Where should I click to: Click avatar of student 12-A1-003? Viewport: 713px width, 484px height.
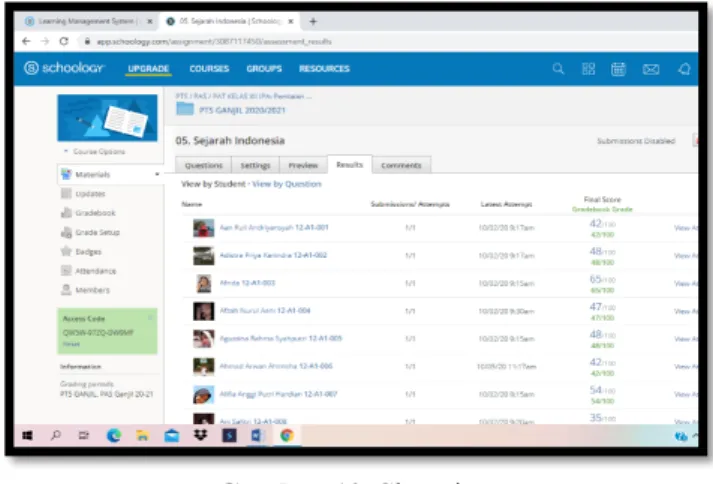coord(203,283)
